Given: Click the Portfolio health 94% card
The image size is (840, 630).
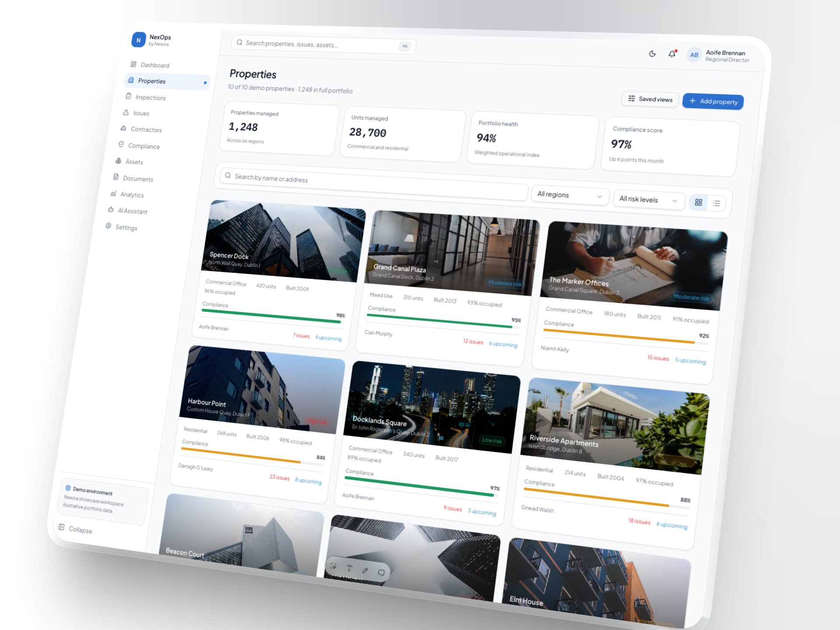Looking at the screenshot, I should 532,140.
